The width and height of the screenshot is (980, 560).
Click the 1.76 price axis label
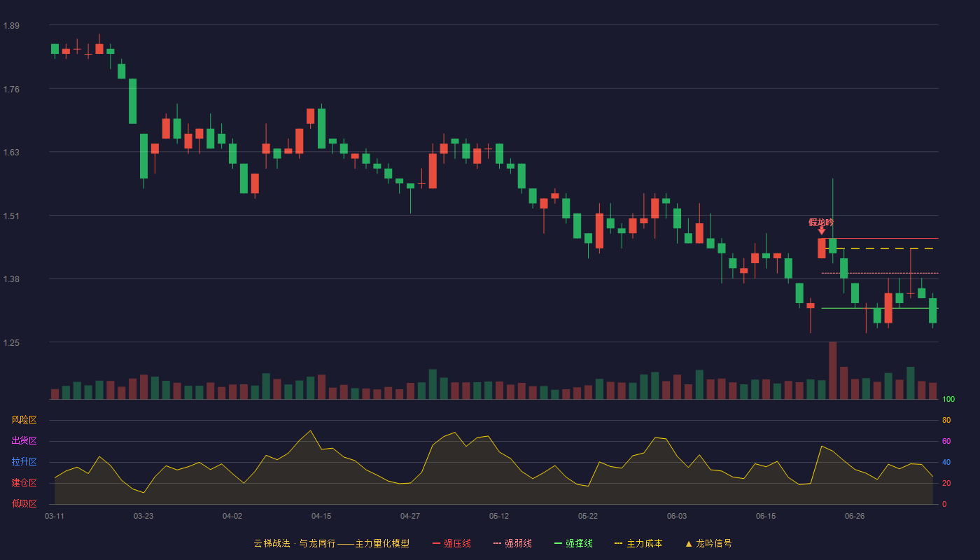click(x=11, y=89)
